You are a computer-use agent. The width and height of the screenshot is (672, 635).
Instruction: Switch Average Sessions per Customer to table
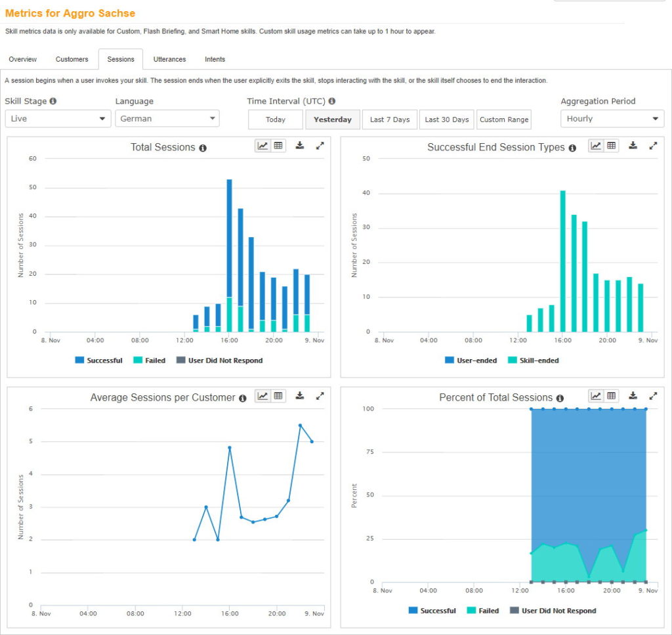pyautogui.click(x=278, y=396)
